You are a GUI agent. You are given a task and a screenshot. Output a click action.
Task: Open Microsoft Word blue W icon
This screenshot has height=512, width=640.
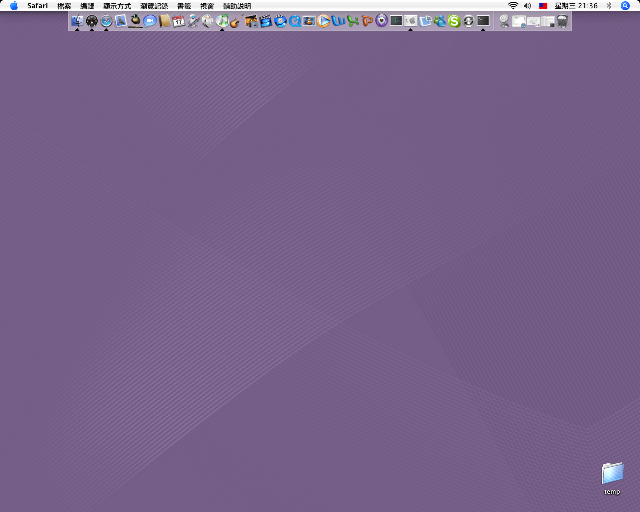pyautogui.click(x=338, y=21)
